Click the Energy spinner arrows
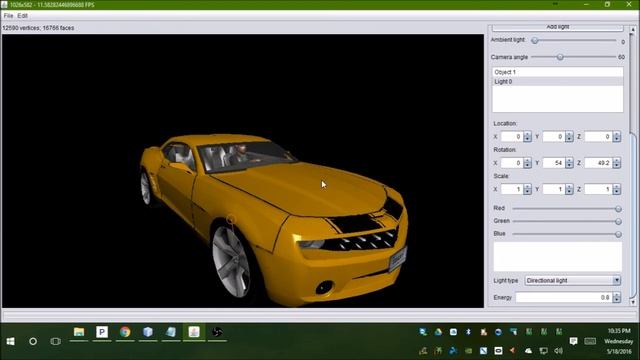This screenshot has width=640, height=360. [616, 298]
